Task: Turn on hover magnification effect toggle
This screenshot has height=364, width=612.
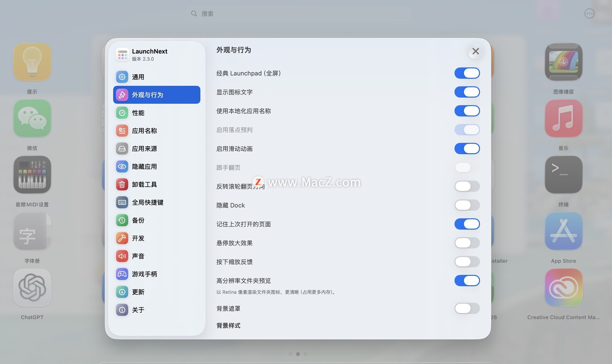Action: coord(467,243)
